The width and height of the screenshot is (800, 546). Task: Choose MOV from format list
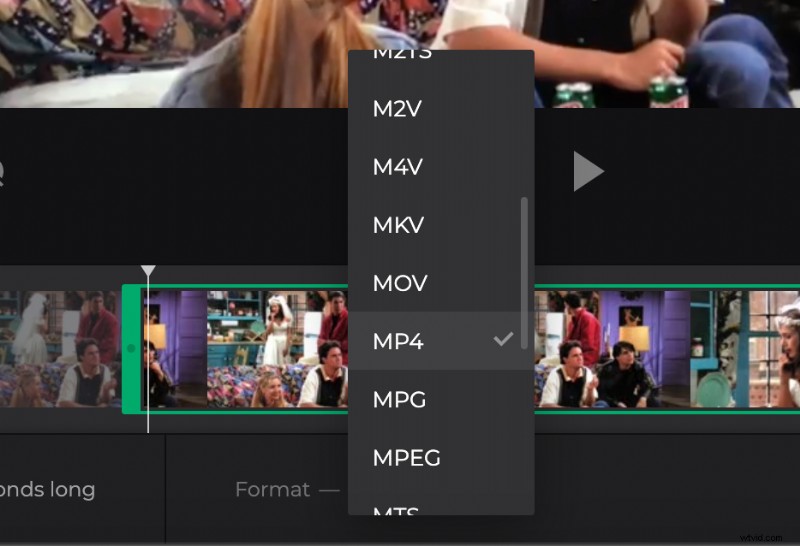click(x=441, y=283)
